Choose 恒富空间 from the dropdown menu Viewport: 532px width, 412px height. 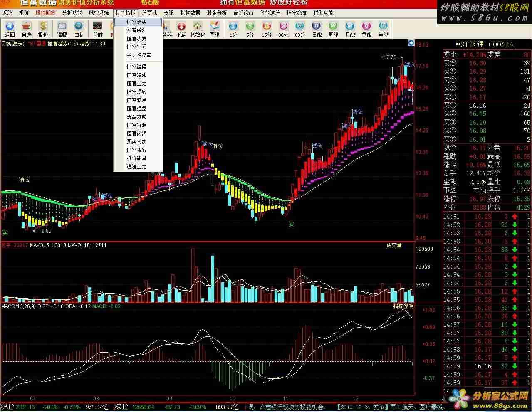click(138, 47)
